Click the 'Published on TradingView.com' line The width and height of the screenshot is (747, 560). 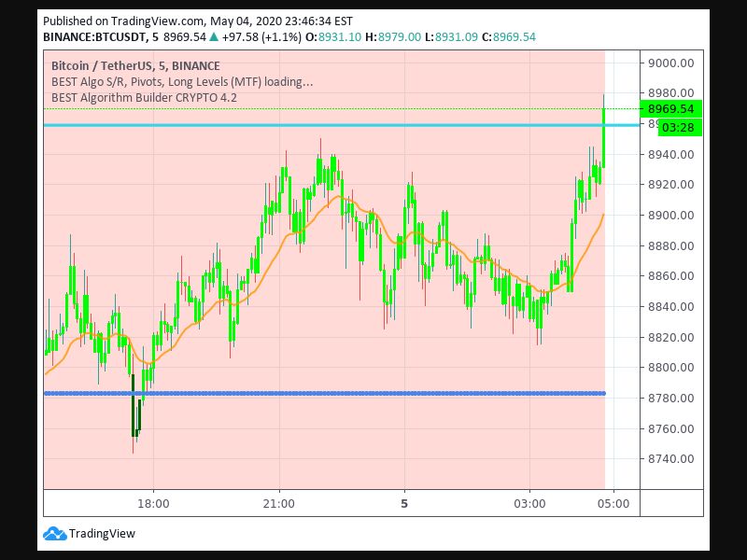[198, 21]
